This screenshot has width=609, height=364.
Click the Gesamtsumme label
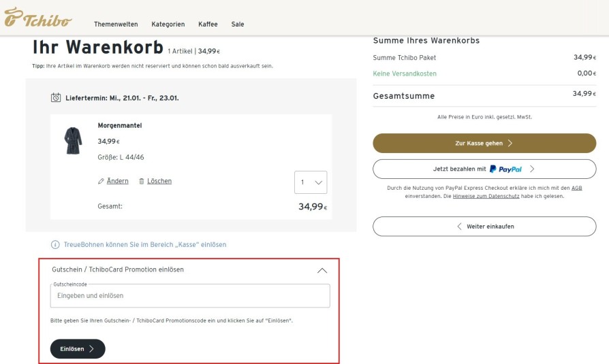click(404, 96)
